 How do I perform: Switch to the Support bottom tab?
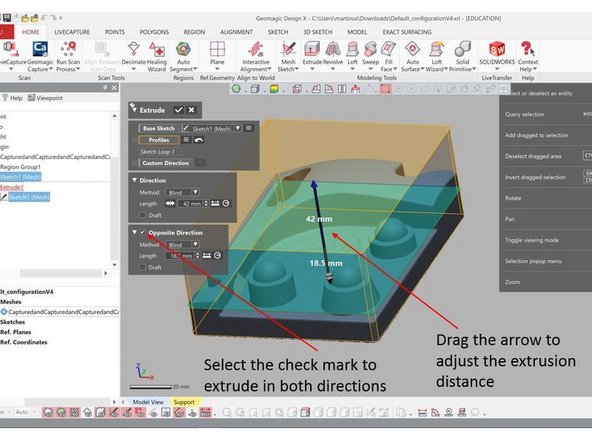pyautogui.click(x=184, y=402)
